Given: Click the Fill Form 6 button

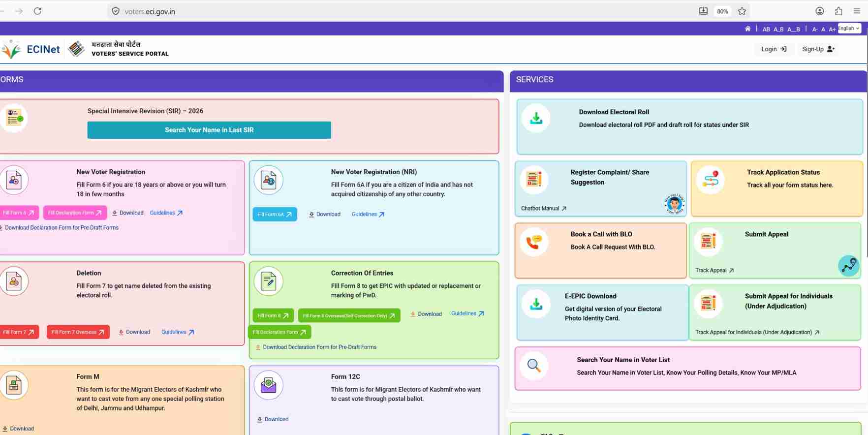Looking at the screenshot, I should [19, 213].
